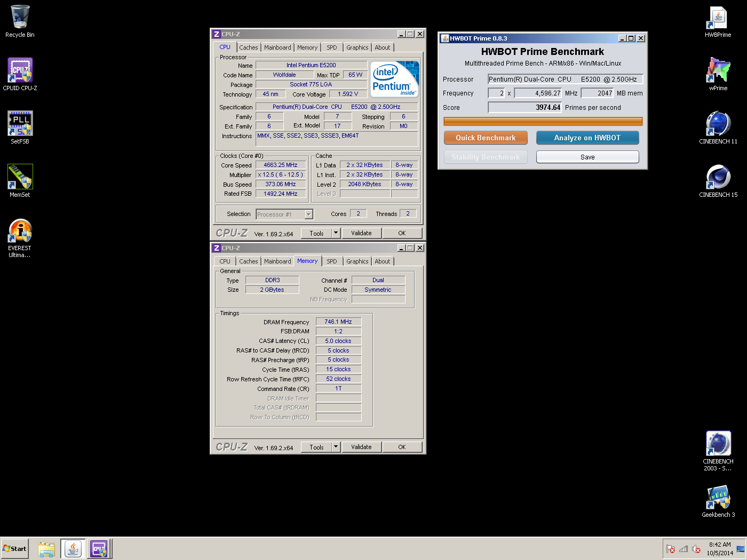Open CINEBENCH 15 desktop shortcut
The width and height of the screenshot is (747, 560).
click(718, 181)
